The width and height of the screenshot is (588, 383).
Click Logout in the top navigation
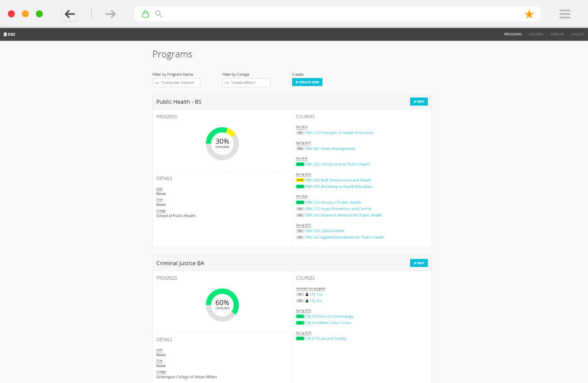(x=577, y=34)
